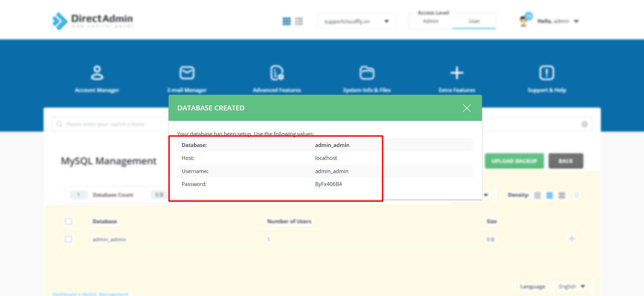Switch to grid layout view icon
Image resolution: width=644 pixels, height=296 pixels.
286,21
